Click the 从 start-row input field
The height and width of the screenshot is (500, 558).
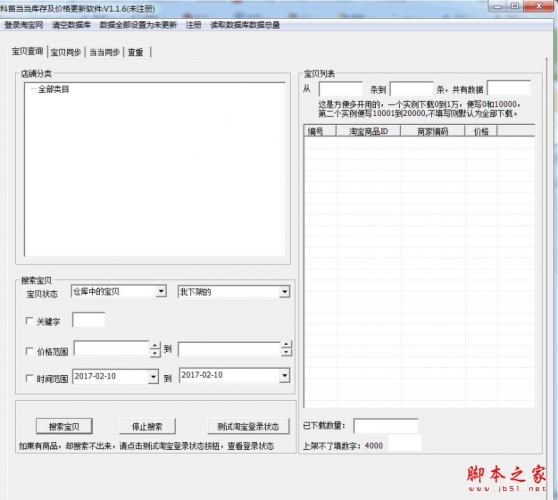[x=341, y=89]
